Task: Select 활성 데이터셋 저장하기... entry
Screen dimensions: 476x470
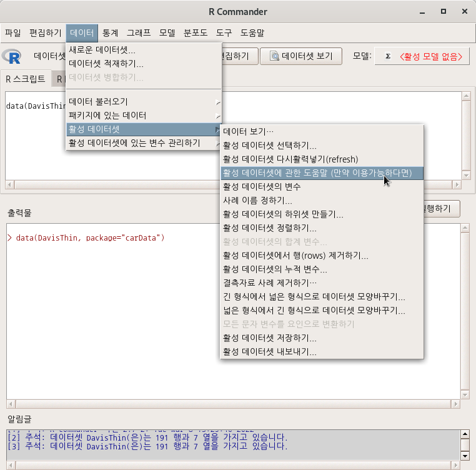Action: 322,338
